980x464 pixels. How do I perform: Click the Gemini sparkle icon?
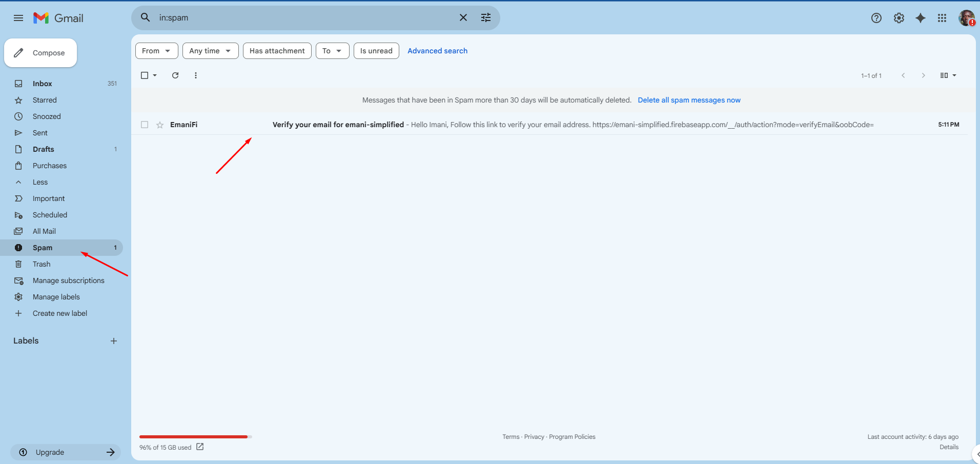(921, 18)
